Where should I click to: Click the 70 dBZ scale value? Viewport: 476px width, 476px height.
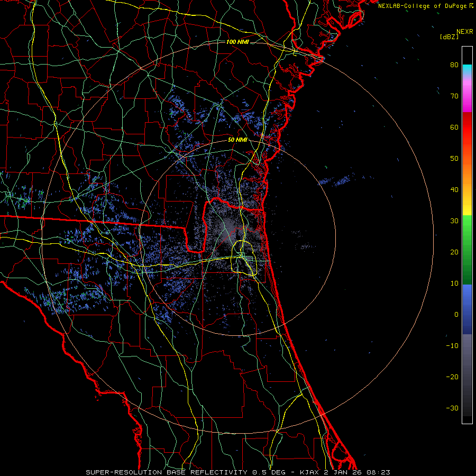tap(454, 96)
